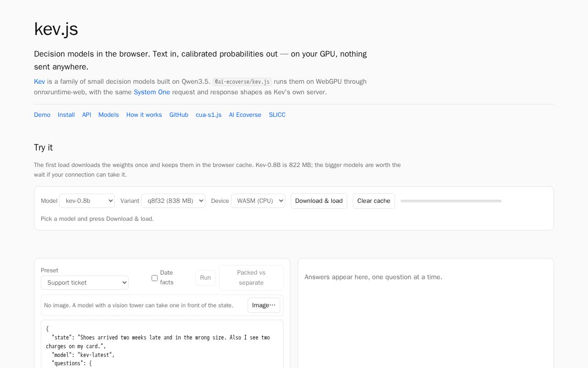This screenshot has width=588, height=368.
Task: Click the Kev hyperlink in the description
Action: point(40,81)
